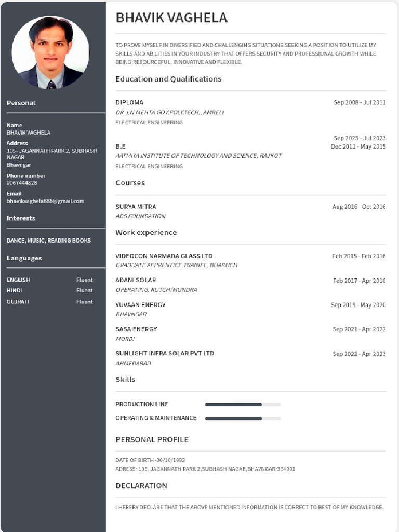Select the VIDEOCON NARMADA GLASS LTD entry
Viewport: 399px width, 532px height.
pyautogui.click(x=250, y=260)
